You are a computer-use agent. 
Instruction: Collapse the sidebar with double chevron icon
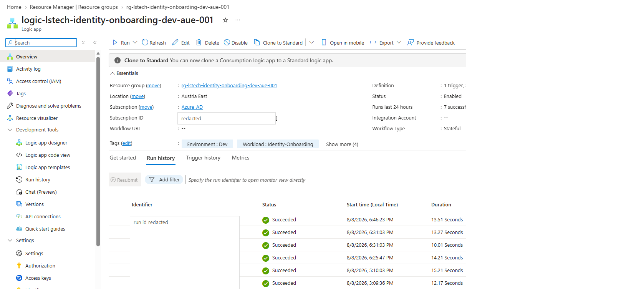95,43
